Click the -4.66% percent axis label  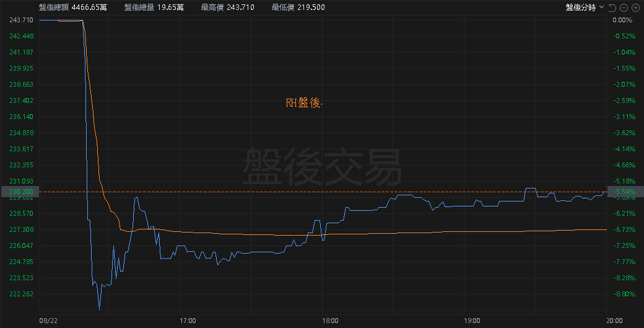(x=624, y=165)
